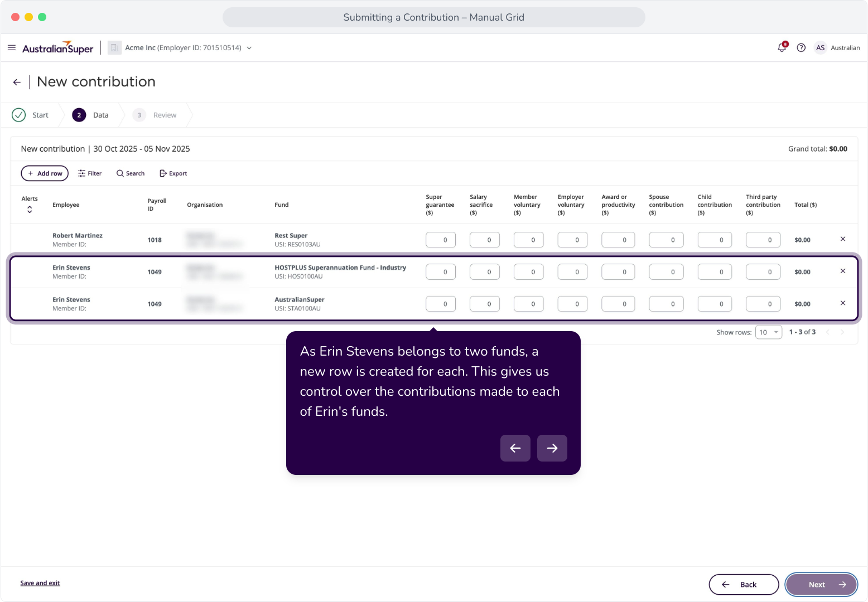The image size is (868, 602).
Task: Click the AustralianSuper logo
Action: (57, 48)
